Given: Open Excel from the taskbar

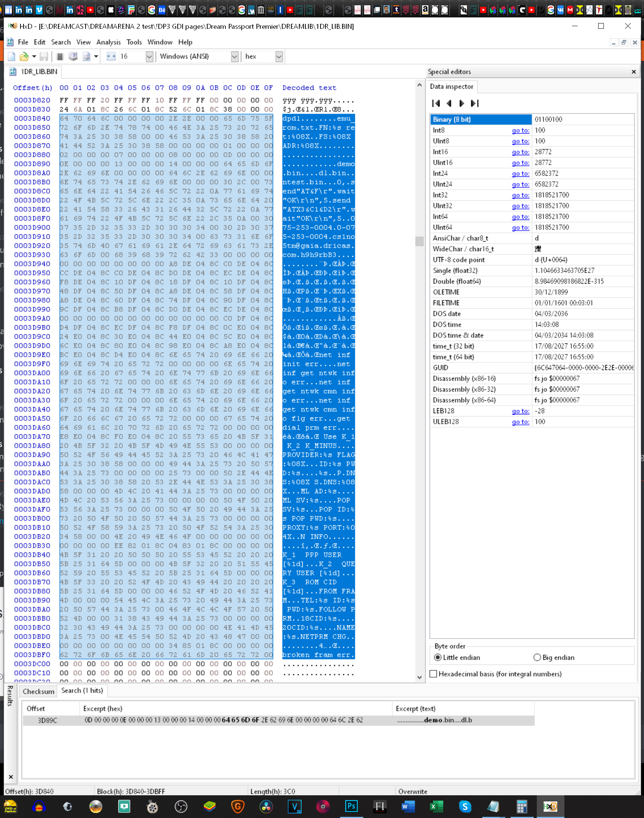Looking at the screenshot, I should pyautogui.click(x=436, y=807).
